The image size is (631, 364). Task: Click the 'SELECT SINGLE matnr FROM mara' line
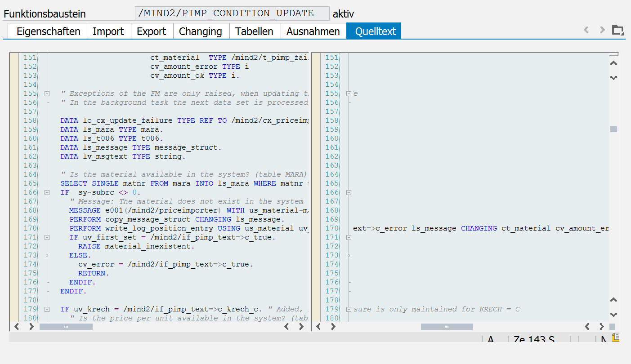[x=184, y=183]
